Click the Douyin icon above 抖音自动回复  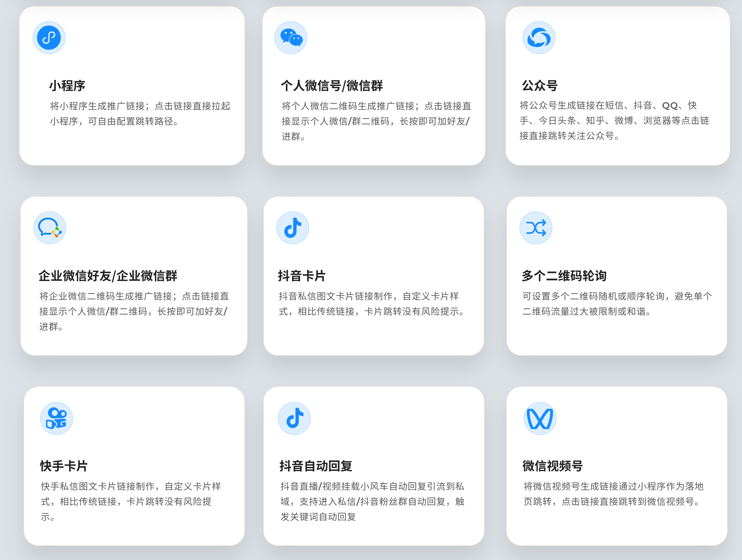294,418
